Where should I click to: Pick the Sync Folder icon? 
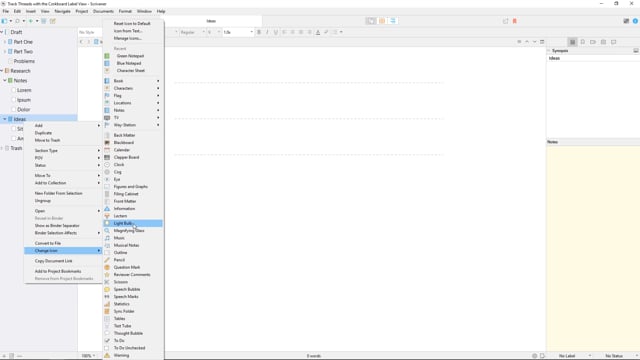click(x=133, y=311)
